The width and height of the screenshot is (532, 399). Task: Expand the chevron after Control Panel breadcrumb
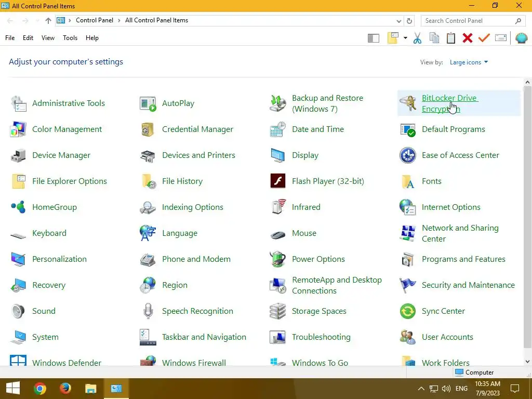119,20
